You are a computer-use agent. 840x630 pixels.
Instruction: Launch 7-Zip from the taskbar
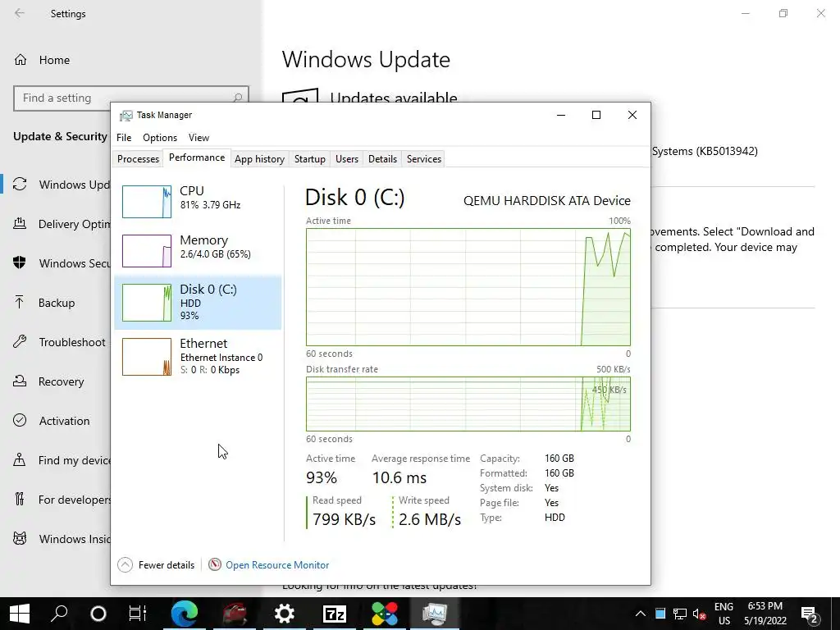coord(335,614)
